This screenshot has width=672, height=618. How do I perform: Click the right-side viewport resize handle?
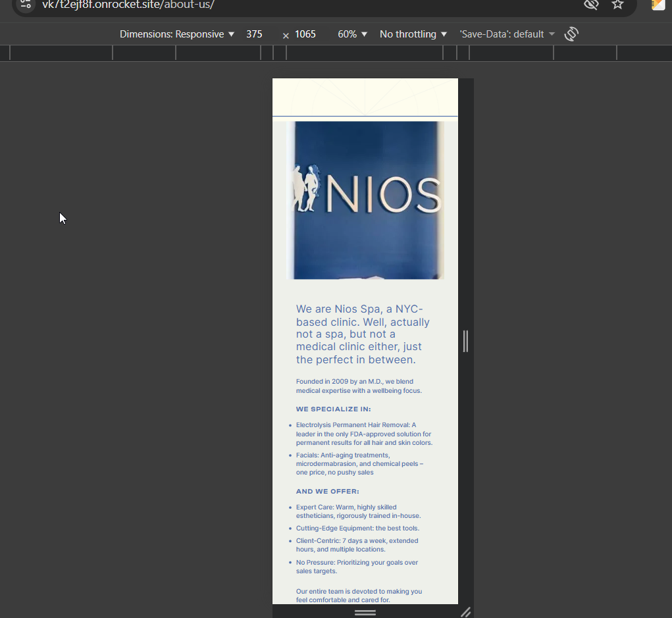tap(466, 341)
